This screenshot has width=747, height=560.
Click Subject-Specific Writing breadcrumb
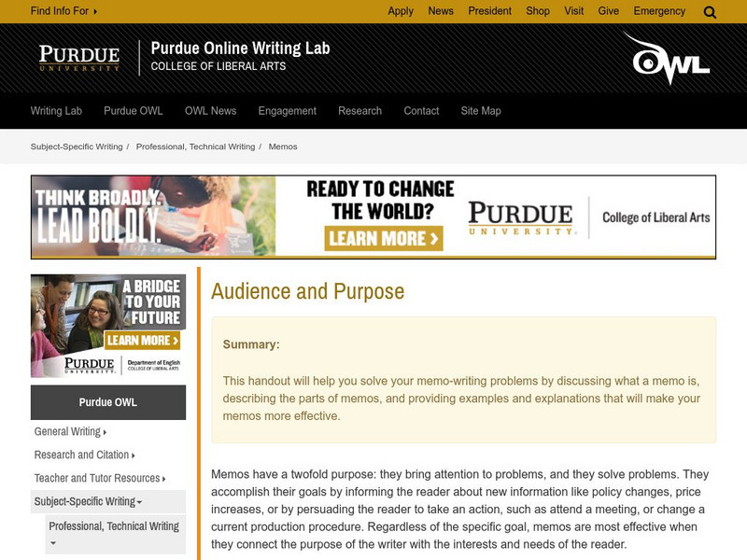coord(77,147)
